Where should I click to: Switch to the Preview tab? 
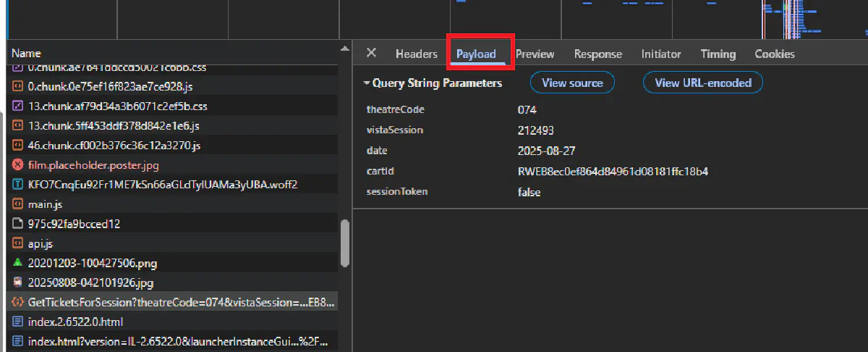(x=535, y=54)
